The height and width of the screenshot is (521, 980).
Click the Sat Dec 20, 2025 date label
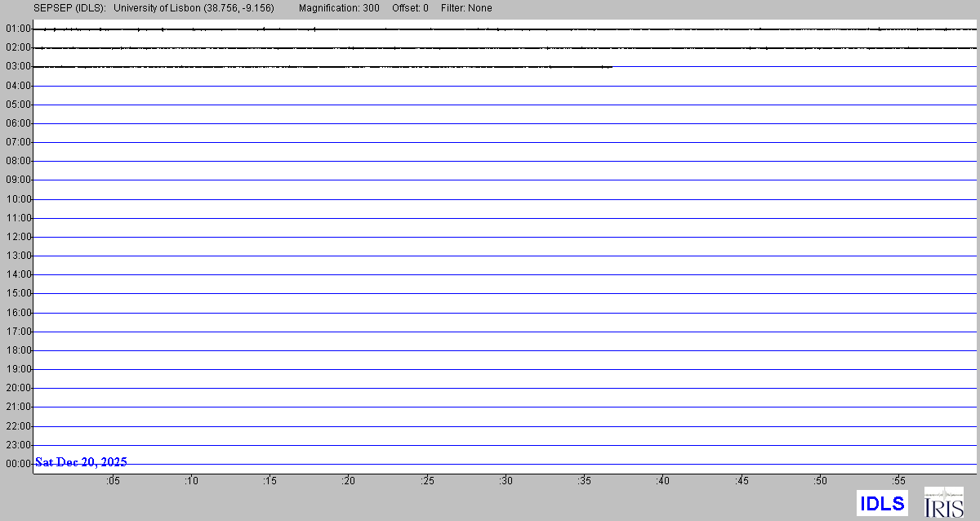coord(81,462)
